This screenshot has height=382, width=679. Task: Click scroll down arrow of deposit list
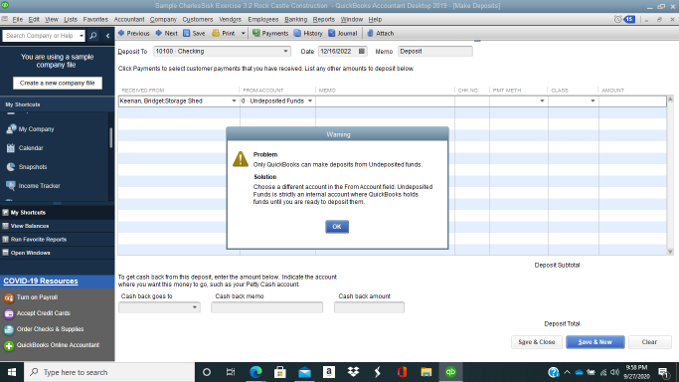(x=670, y=252)
